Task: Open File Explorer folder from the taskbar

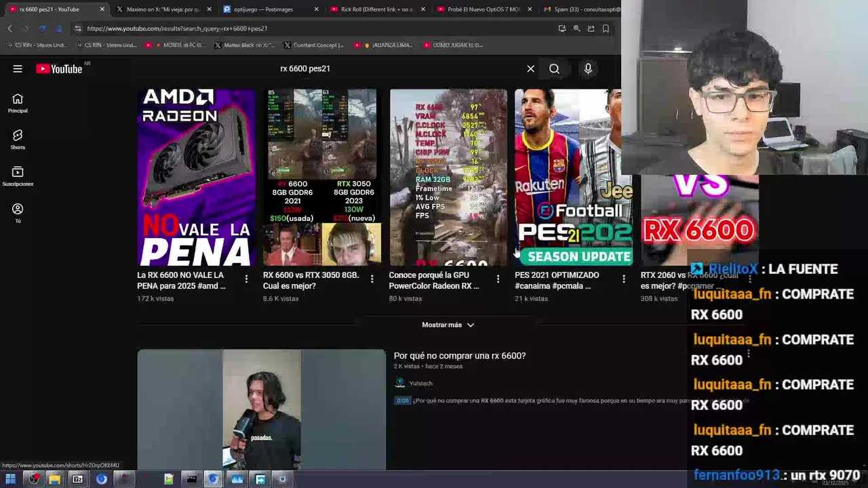Action: [55, 479]
